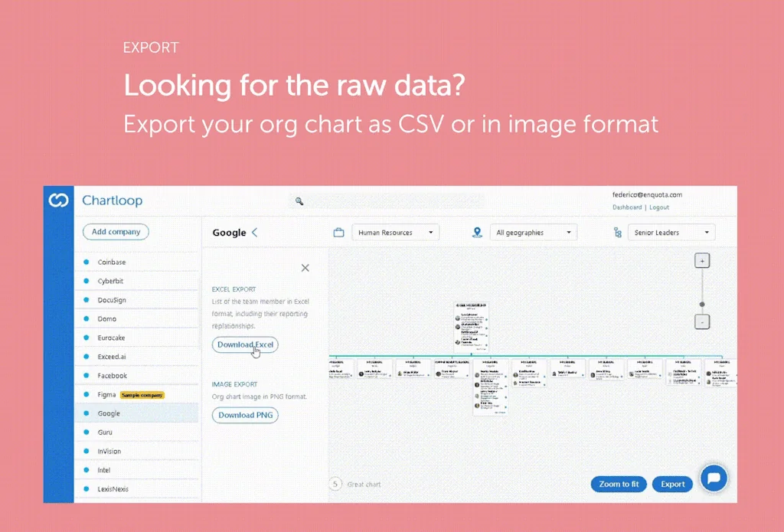The height and width of the screenshot is (532, 784).
Task: Click the federico@enquota.com account text
Action: point(647,195)
